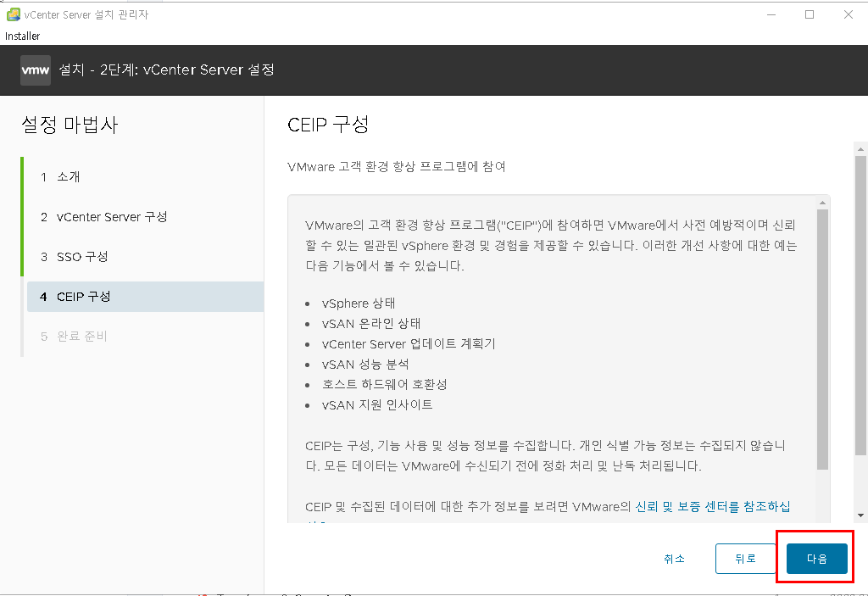Click vCenter Server 업데이트 계획기 list item
Viewport: 868px width, 596px height.
click(409, 344)
